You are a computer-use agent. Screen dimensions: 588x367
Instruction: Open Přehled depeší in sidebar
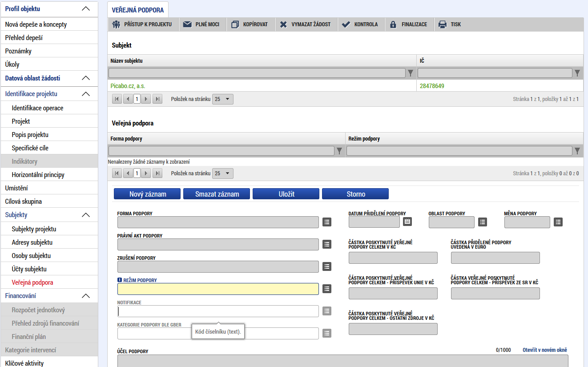49,38
